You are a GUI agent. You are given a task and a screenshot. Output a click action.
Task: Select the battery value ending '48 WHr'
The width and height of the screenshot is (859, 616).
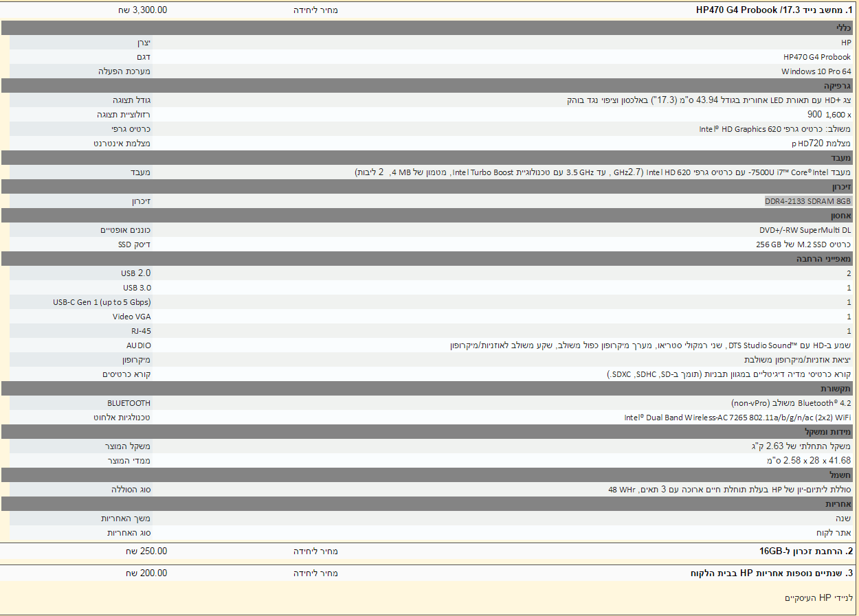click(729, 490)
